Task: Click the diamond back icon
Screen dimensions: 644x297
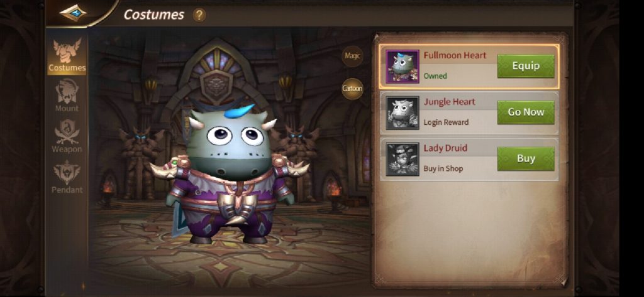Action: [73, 13]
